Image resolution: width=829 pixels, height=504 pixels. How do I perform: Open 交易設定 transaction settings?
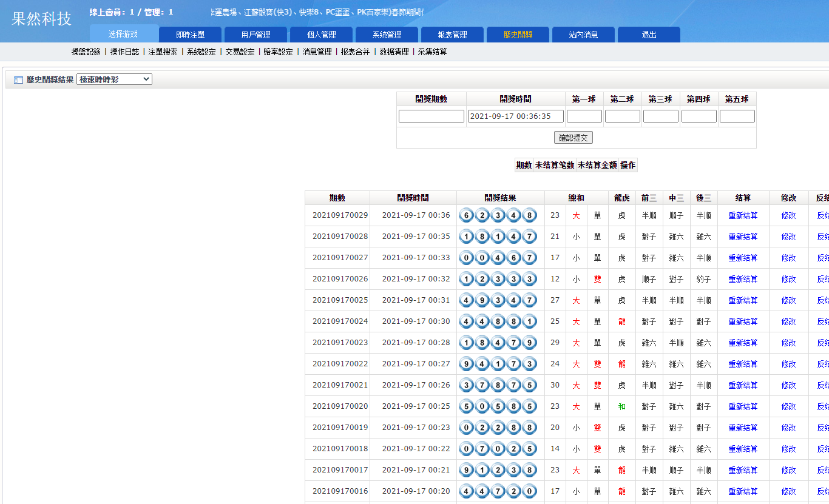(239, 52)
